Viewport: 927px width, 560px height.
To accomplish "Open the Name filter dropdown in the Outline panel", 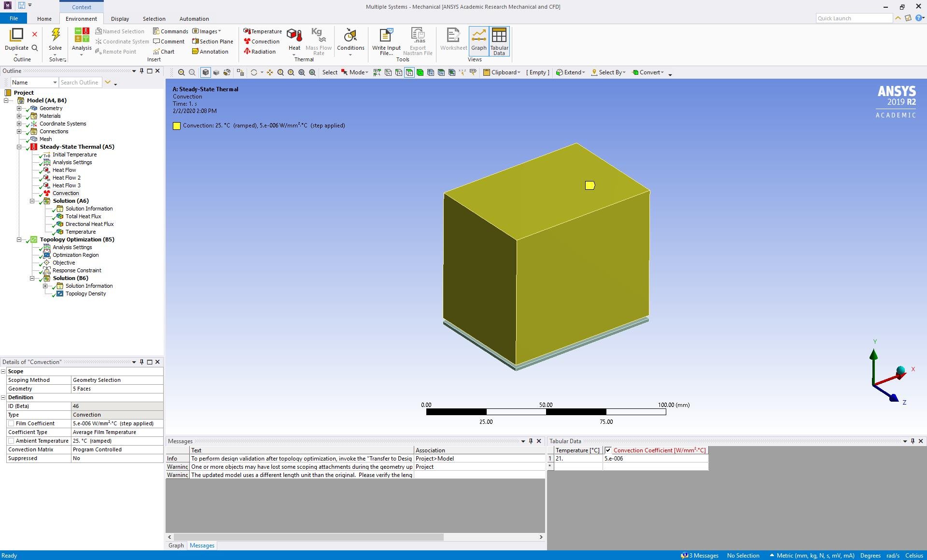I will click(55, 83).
